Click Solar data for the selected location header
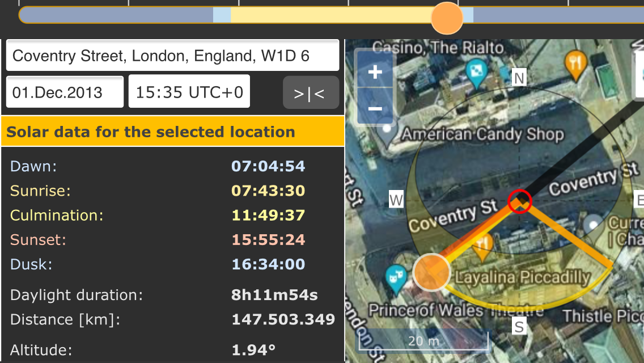This screenshot has width=644, height=363. (172, 132)
